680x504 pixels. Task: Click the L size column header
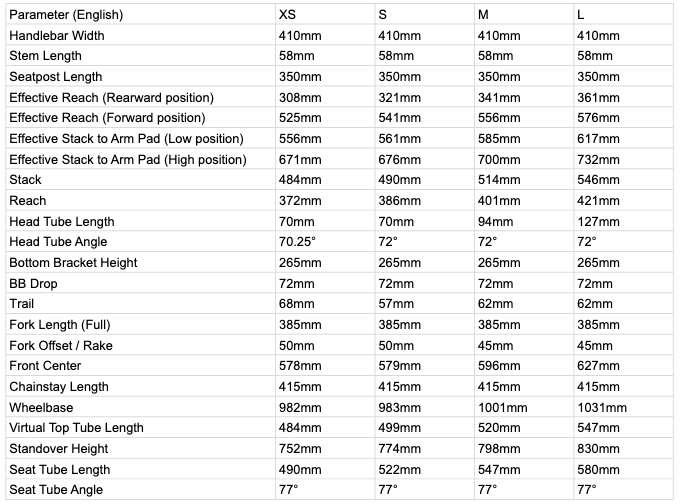click(x=581, y=14)
